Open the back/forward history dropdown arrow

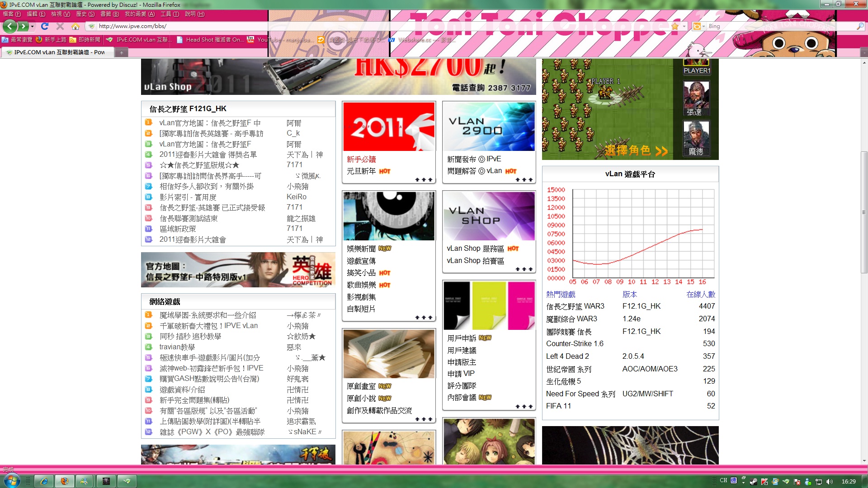32,26
